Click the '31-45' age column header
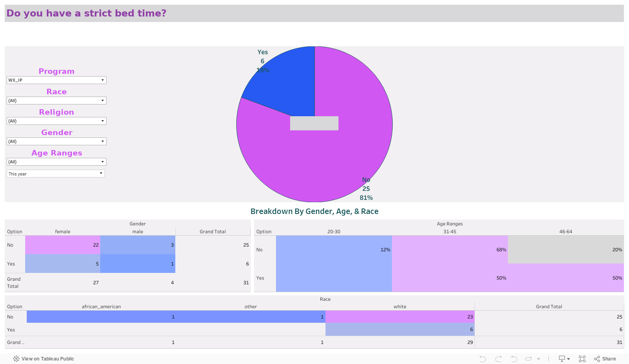Image resolution: width=629 pixels, height=364 pixels. 450,232
